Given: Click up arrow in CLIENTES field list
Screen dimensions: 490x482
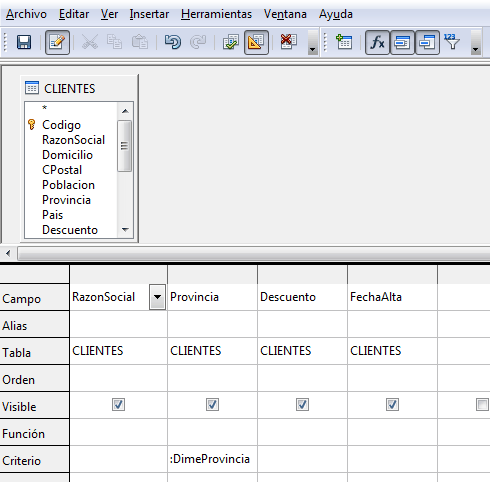Looking at the screenshot, I should click(x=125, y=111).
